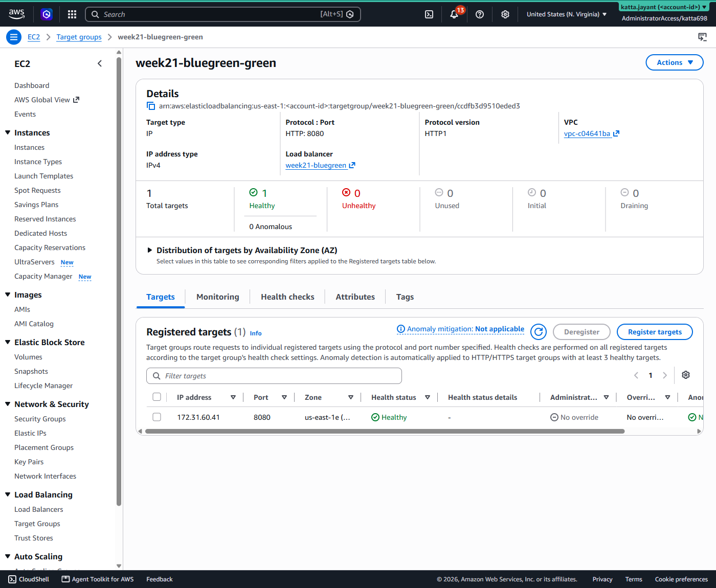The image size is (716, 588).
Task: Open the Registered targets Info link
Action: pyautogui.click(x=256, y=333)
